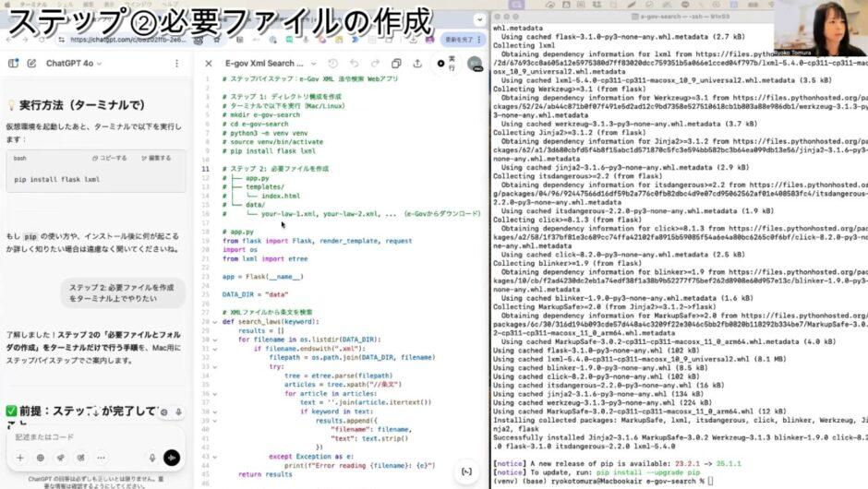Copy the canvas code with copy icon
Screen dimensions: 868x489
(397, 64)
